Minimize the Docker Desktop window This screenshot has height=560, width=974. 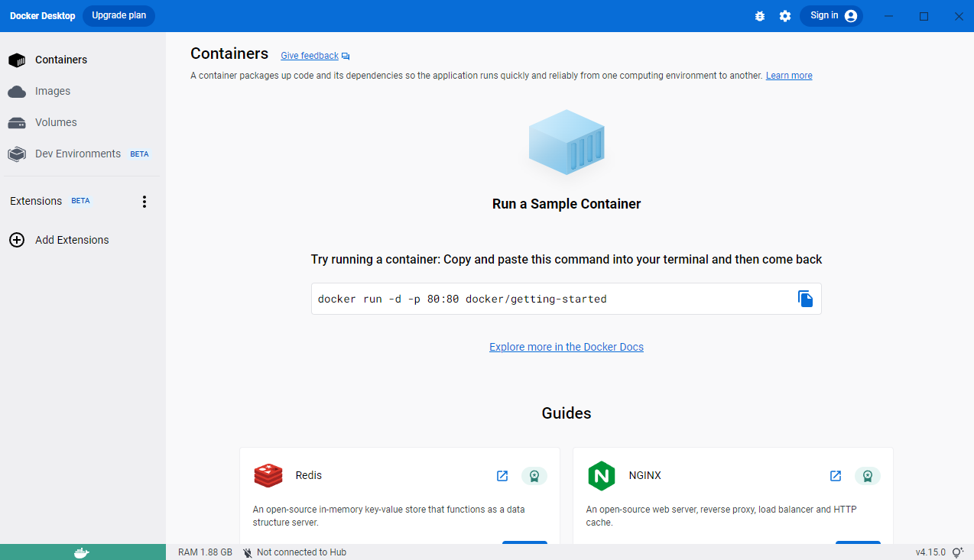[889, 16]
